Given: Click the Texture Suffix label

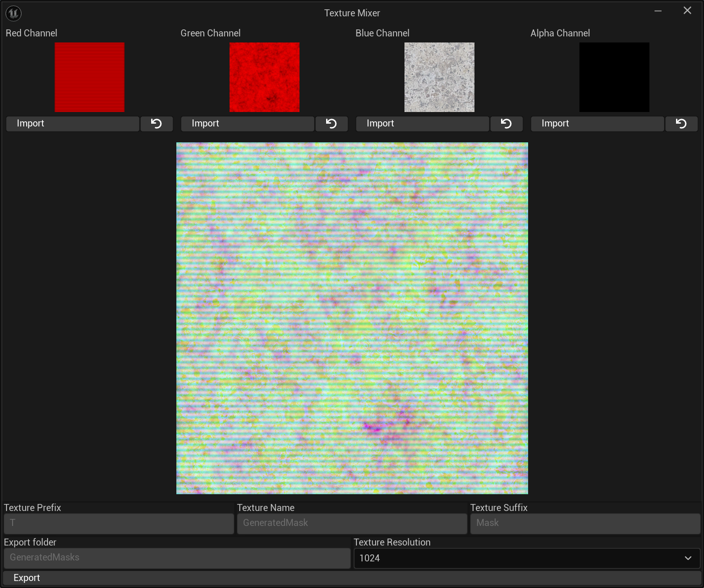Looking at the screenshot, I should [499, 508].
